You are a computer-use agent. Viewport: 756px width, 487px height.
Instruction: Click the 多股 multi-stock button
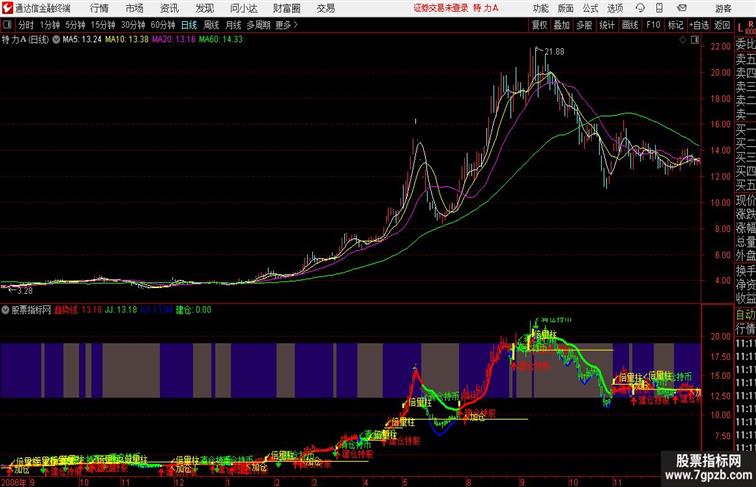point(584,25)
